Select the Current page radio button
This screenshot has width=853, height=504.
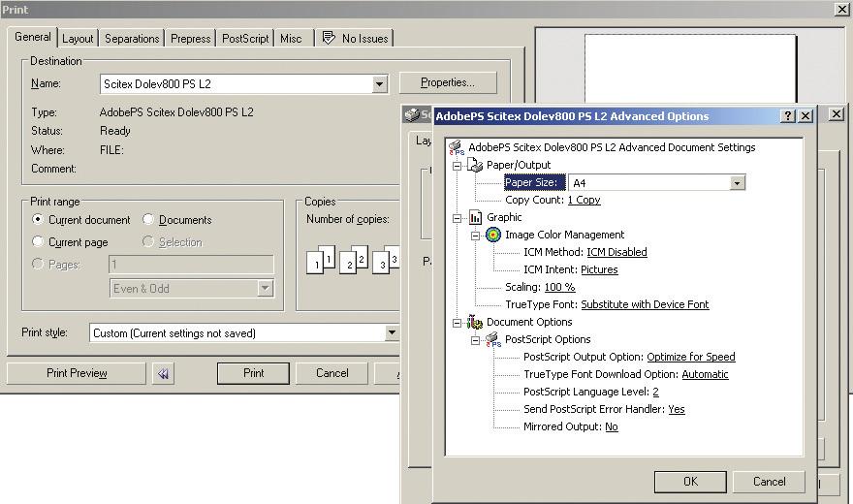38,241
